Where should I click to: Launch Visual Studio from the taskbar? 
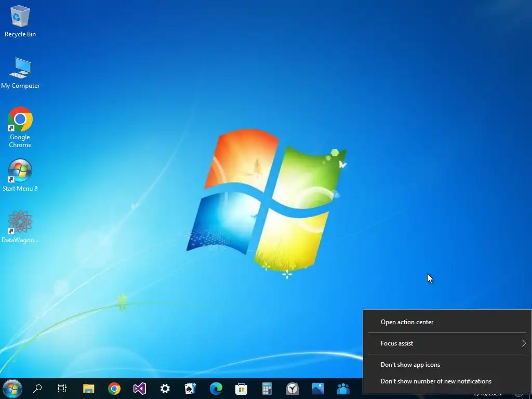click(x=139, y=389)
